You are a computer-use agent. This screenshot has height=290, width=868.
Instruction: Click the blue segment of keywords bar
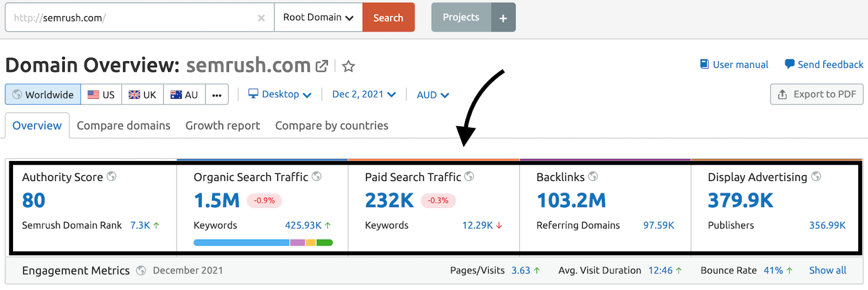241,242
